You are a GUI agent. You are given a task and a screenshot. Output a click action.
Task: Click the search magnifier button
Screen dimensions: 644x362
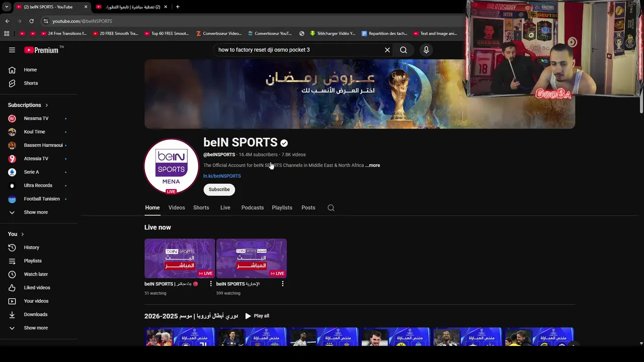[x=404, y=50]
